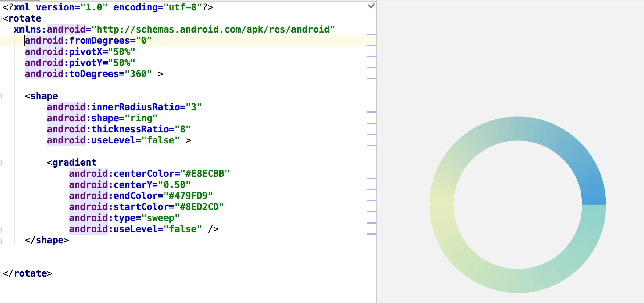Click the "50%" value of pivotY
This screenshot has width=644, height=303.
[122, 63]
